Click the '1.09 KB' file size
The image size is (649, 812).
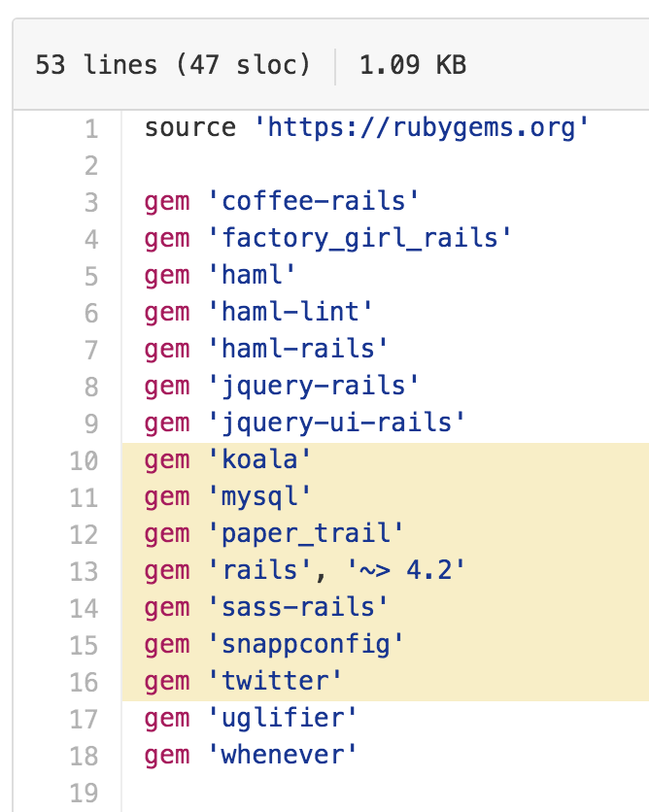coord(413,65)
